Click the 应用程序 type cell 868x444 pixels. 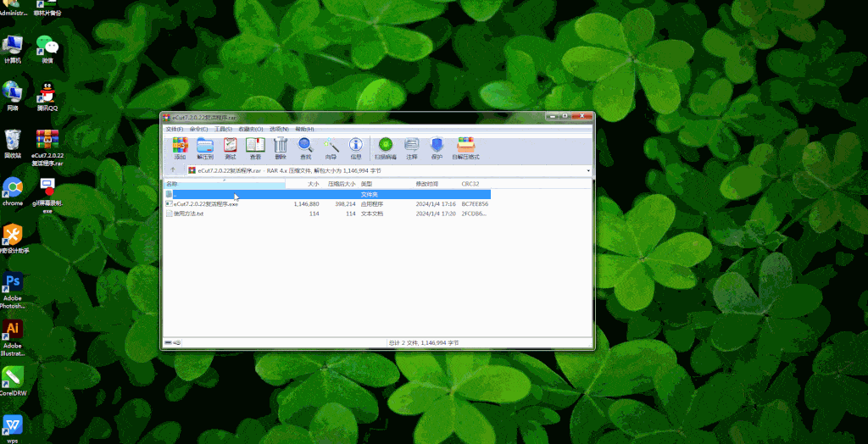372,203
